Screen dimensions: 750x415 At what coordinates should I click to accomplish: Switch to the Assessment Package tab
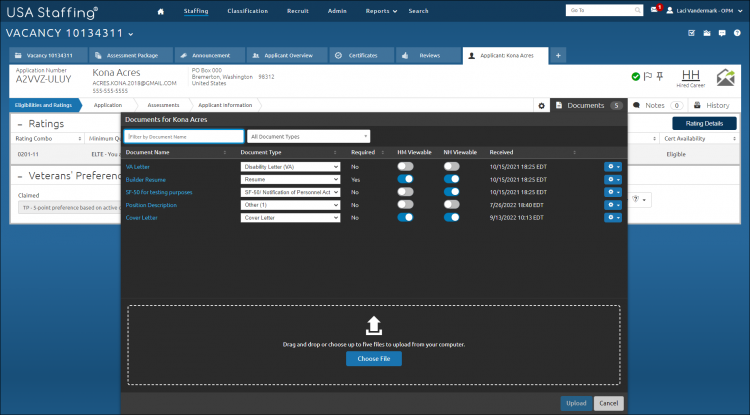pos(131,55)
